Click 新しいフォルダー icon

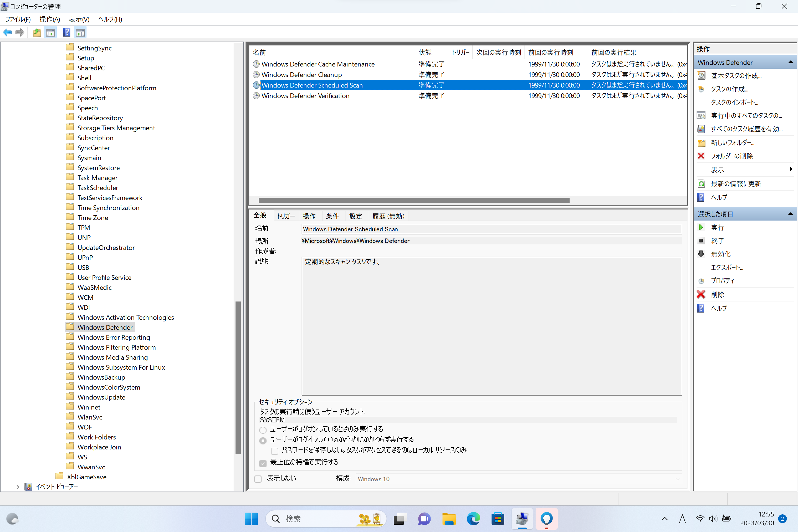(701, 142)
